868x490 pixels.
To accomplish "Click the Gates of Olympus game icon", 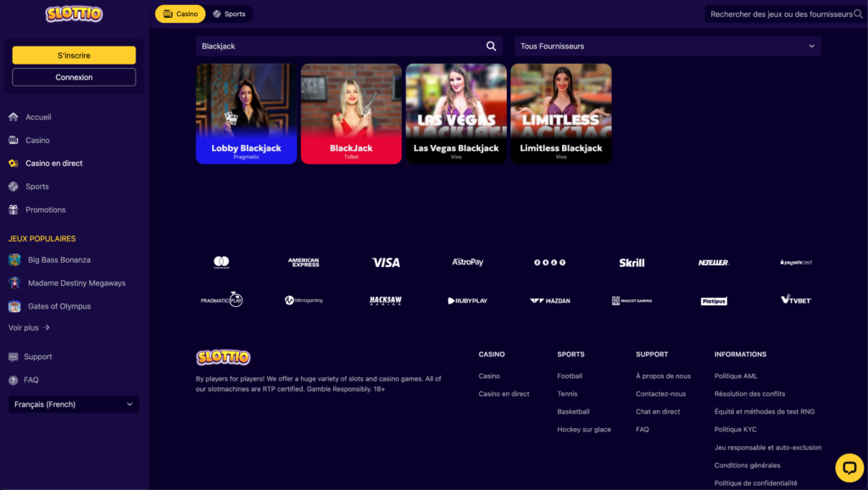I will click(14, 306).
